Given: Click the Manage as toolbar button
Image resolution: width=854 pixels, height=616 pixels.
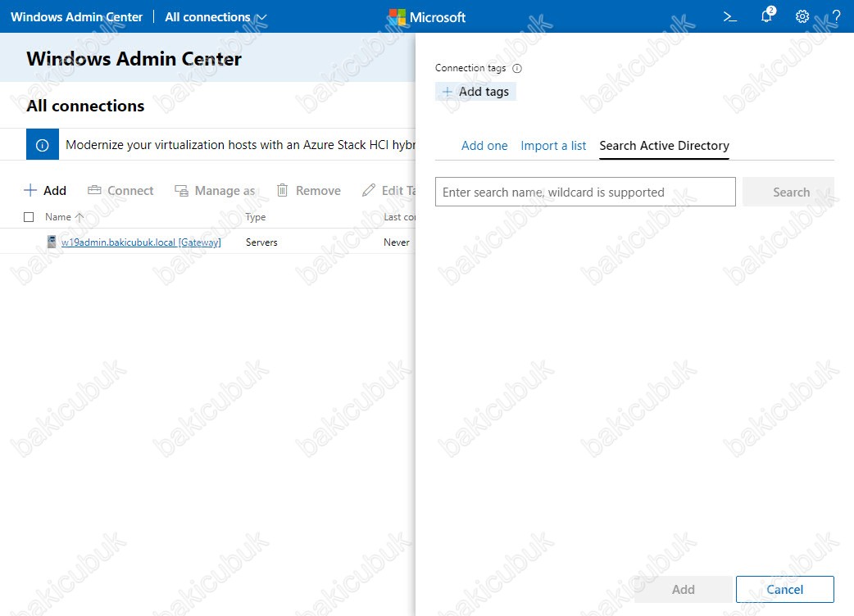Looking at the screenshot, I should tap(215, 191).
